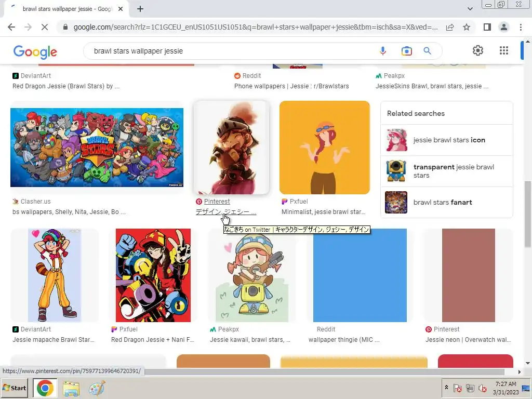The height and width of the screenshot is (399, 532).
Task: Open Minimalist, jessie brawl star... caption
Action: pyautogui.click(x=323, y=212)
